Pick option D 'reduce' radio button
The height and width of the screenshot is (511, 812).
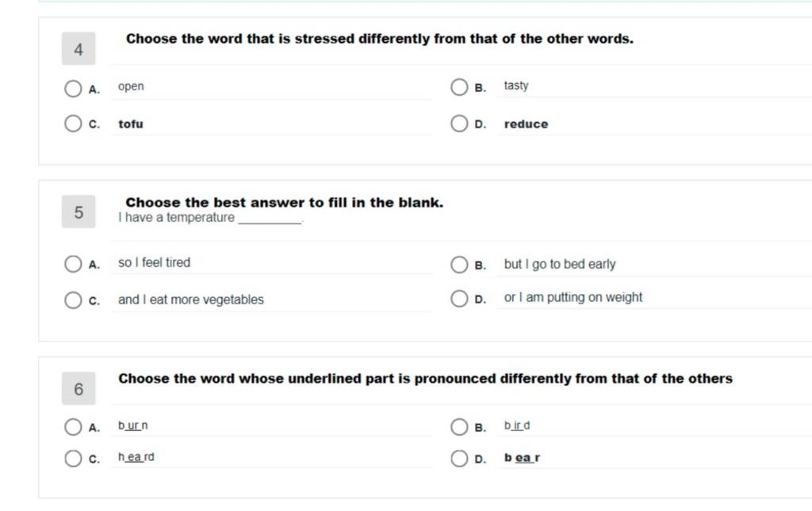click(459, 124)
